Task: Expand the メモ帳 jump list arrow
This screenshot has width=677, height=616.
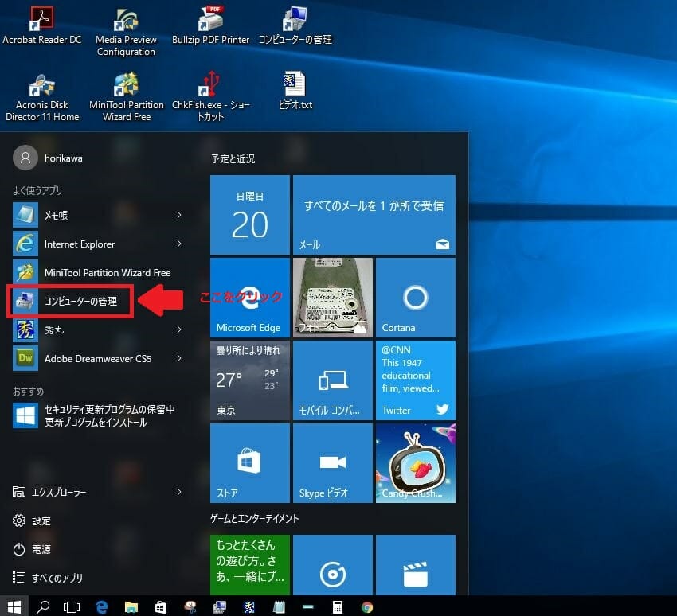Action: tap(179, 215)
